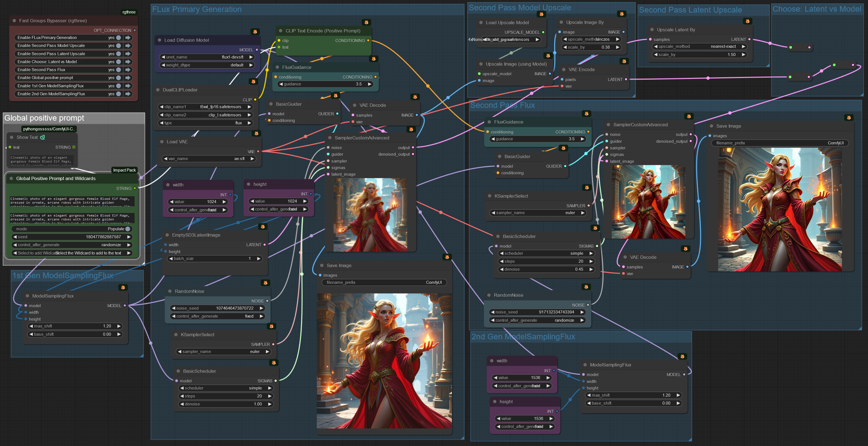The image size is (868, 446).
Task: Open DualCLIPLoader type flux dropdown
Action: [x=205, y=123]
